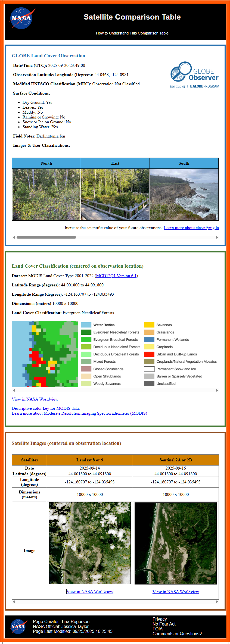230x644 pixels.
Task: Open Sentinel image View in NASA Worldview
Action: (x=176, y=592)
